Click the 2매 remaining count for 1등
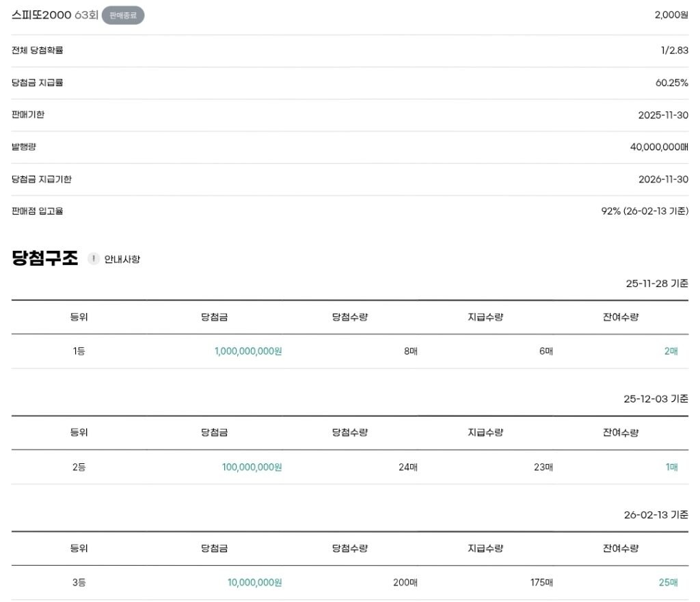This screenshot has width=700, height=602. point(671,351)
